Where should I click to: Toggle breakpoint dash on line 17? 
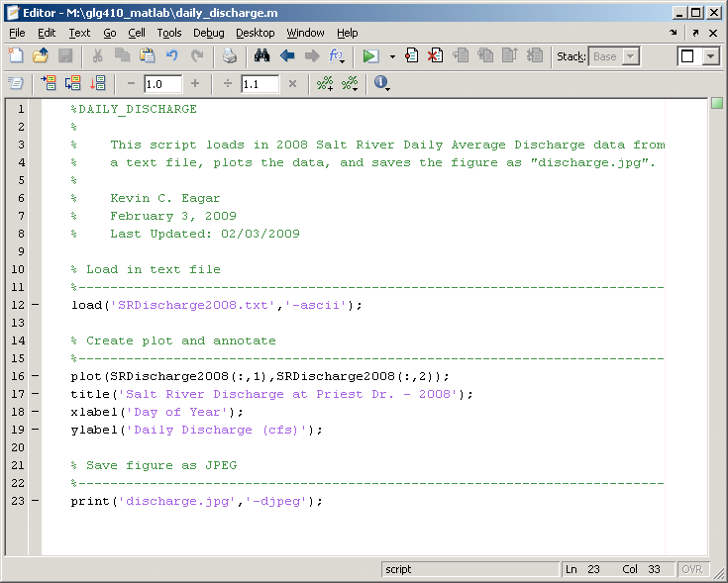click(x=36, y=394)
